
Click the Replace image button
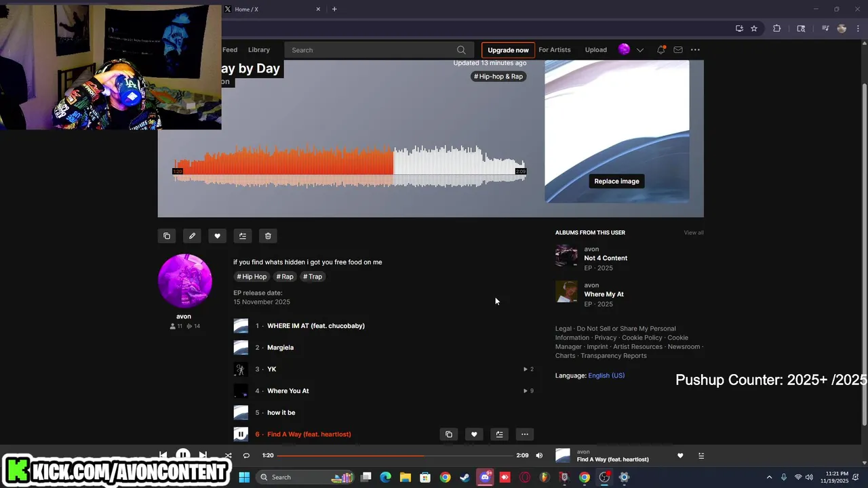616,181
